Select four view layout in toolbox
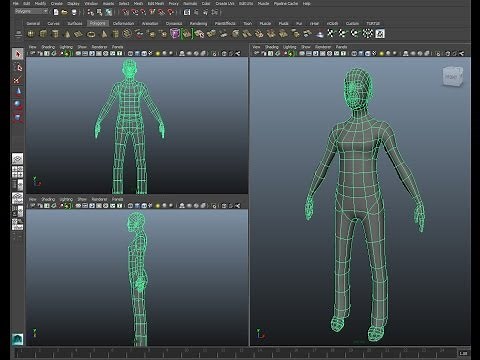The height and width of the screenshot is (360, 480). pos(18,172)
